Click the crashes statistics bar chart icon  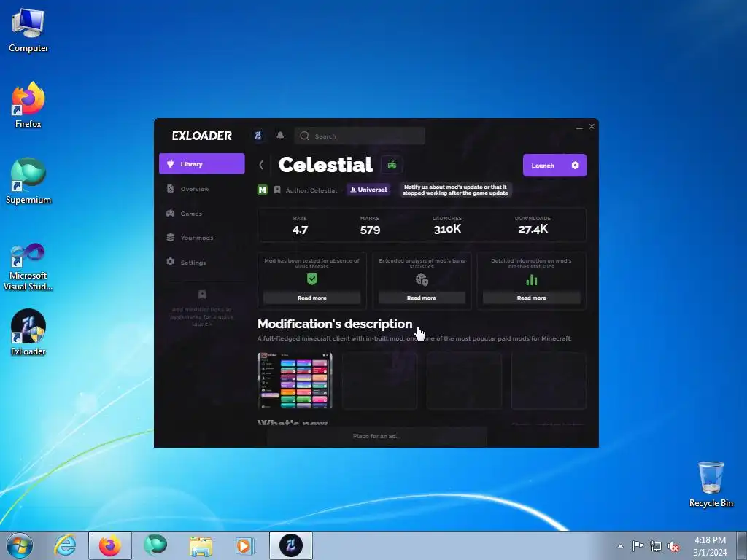pos(532,280)
